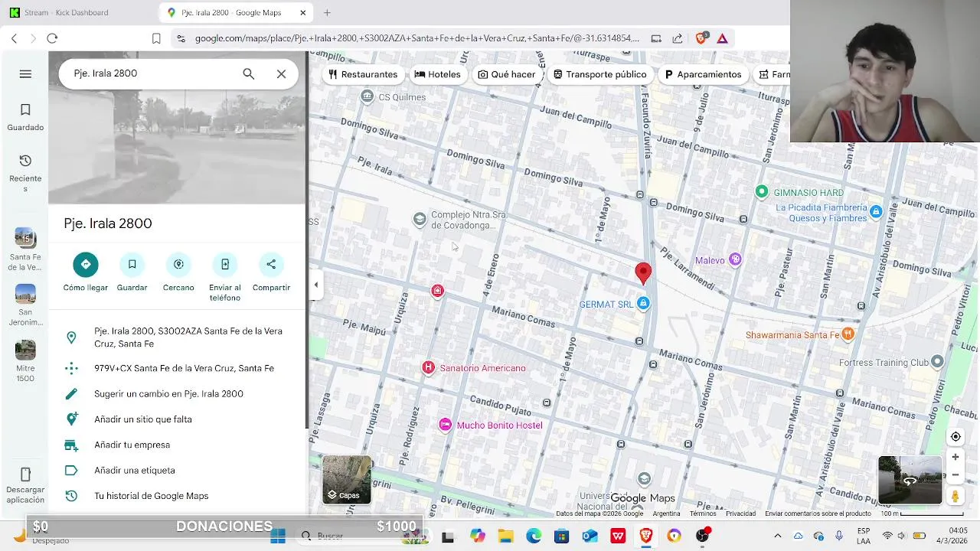
Task: Click the Guardar bookmark button
Action: pos(132,273)
